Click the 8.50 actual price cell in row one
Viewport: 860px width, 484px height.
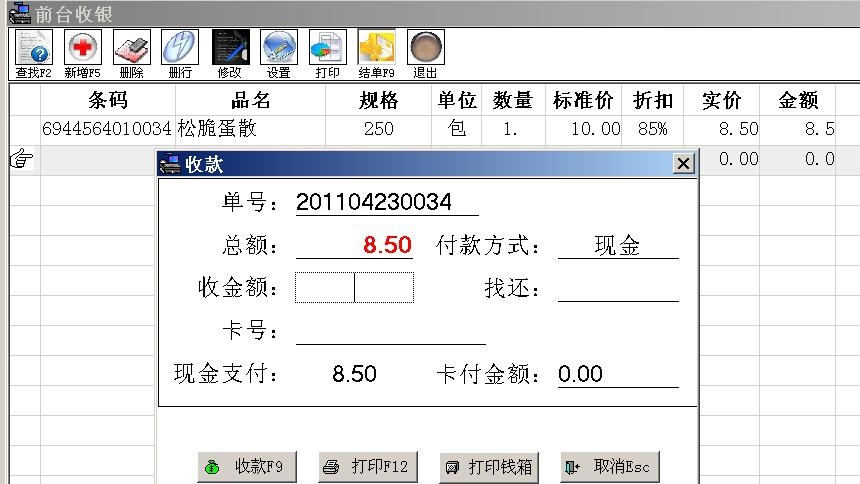click(721, 128)
